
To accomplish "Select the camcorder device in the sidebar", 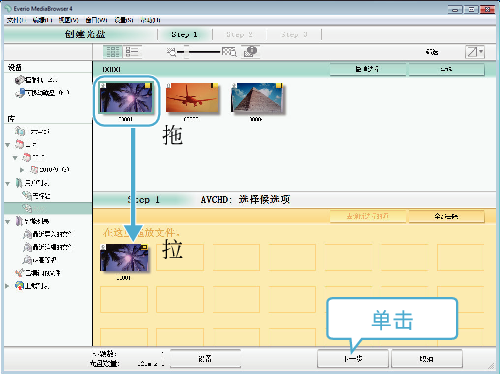I will pos(36,80).
